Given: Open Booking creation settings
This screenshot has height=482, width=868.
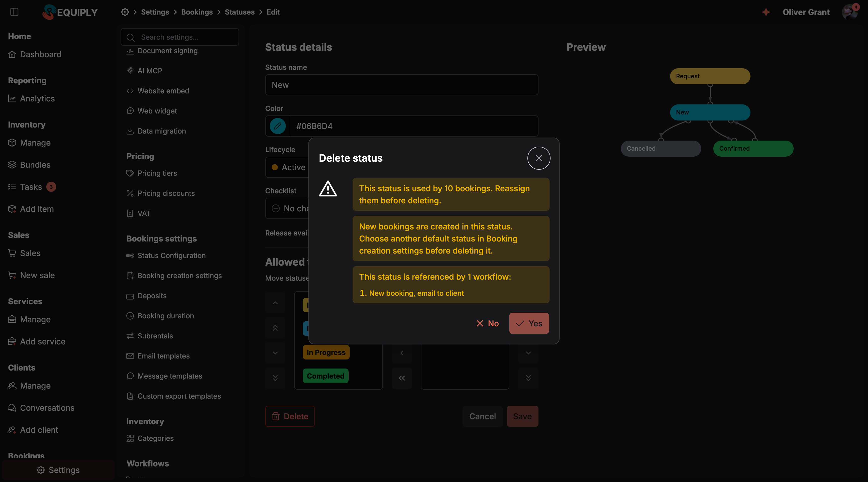Looking at the screenshot, I should click(x=174, y=276).
